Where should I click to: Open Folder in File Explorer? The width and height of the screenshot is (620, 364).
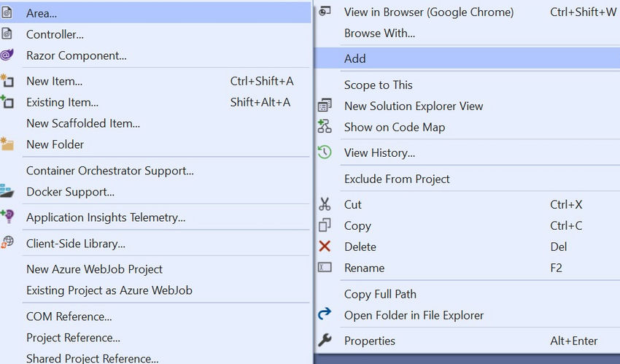(467, 315)
